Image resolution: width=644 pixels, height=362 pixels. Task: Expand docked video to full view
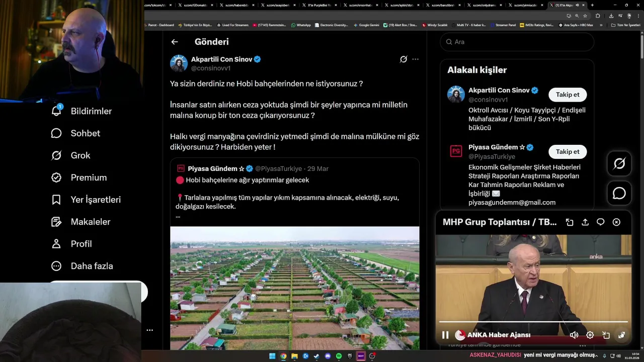(570, 222)
